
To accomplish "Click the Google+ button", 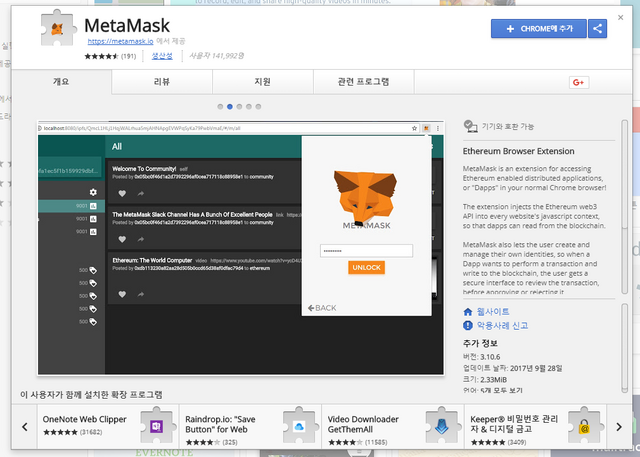I will pos(578,81).
